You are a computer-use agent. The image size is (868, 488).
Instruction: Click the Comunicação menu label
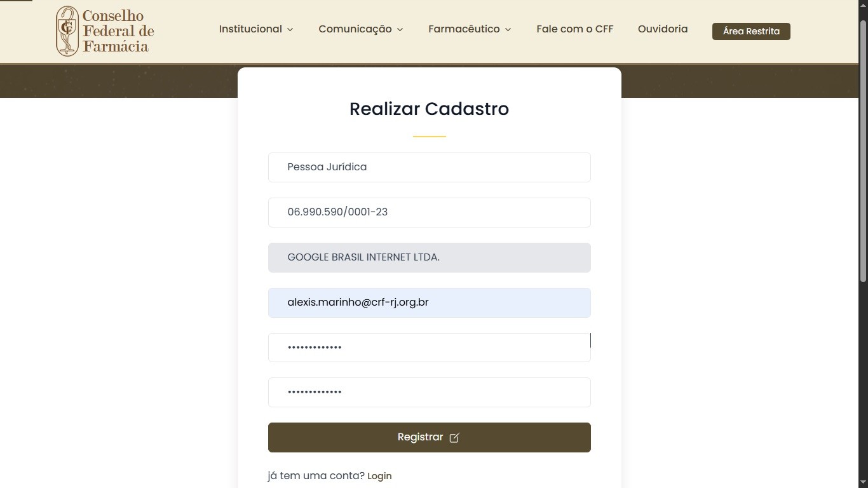pyautogui.click(x=355, y=29)
